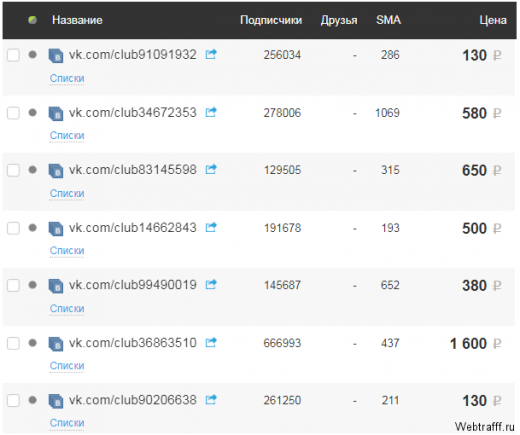Click SMA value 1069
This screenshot has height=435, width=520.
click(387, 113)
